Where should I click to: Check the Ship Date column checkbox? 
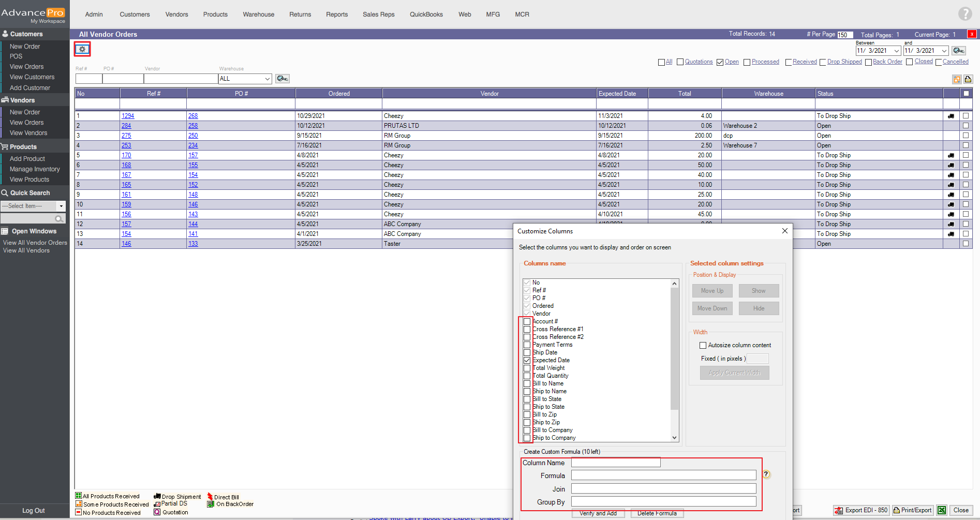[527, 352]
